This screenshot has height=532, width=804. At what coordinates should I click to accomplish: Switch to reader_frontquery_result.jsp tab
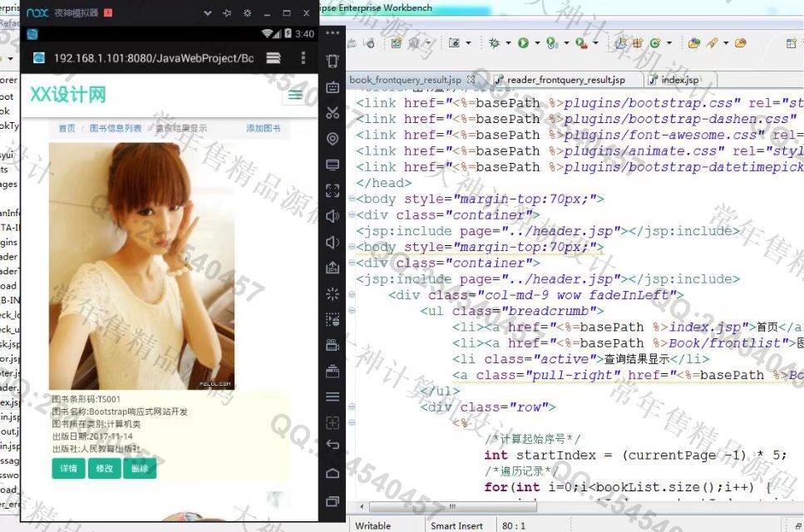[566, 80]
